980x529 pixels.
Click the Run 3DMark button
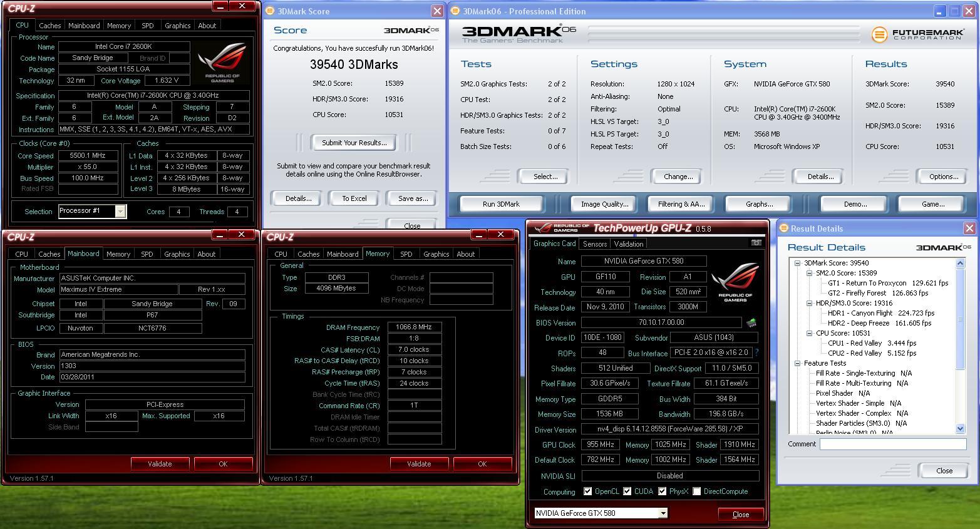tap(502, 204)
